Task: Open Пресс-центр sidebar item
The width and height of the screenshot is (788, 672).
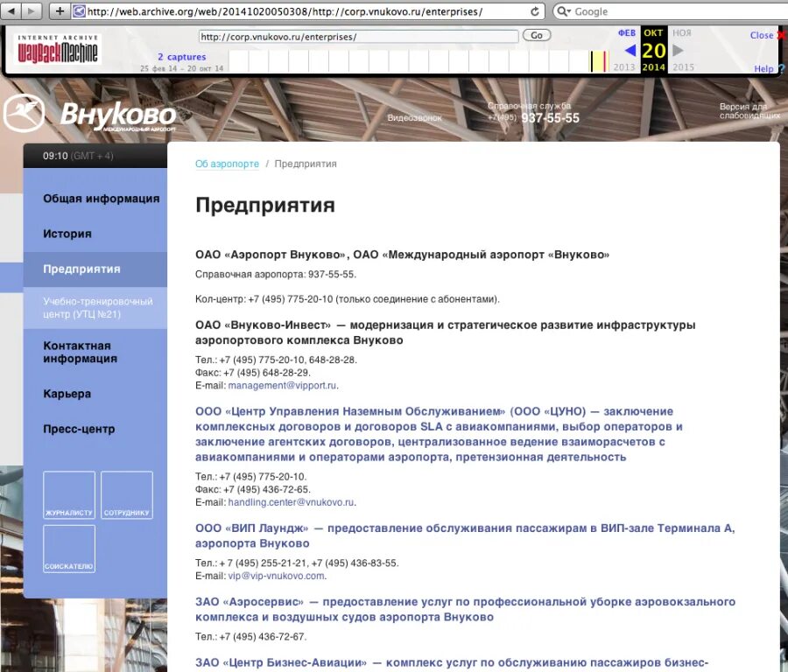Action: click(x=79, y=429)
